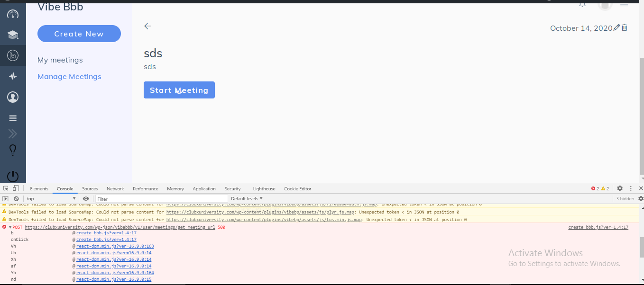This screenshot has height=285, width=644.
Task: Show console sidebar icon
Action: [6, 199]
